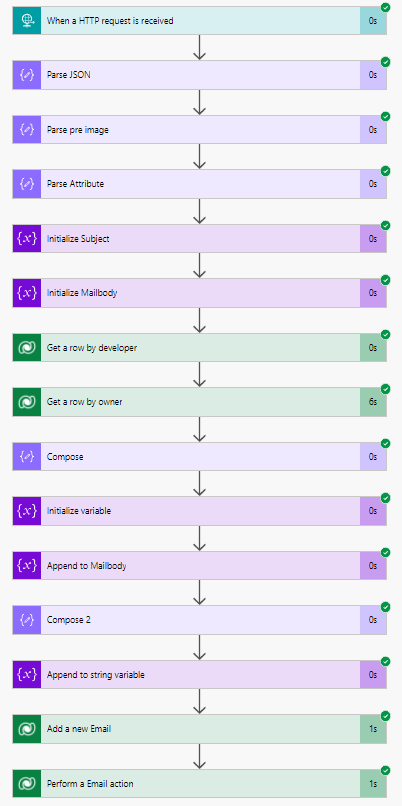Click the 6s duration on Get a row by owner
The height and width of the screenshot is (806, 402).
pos(373,402)
